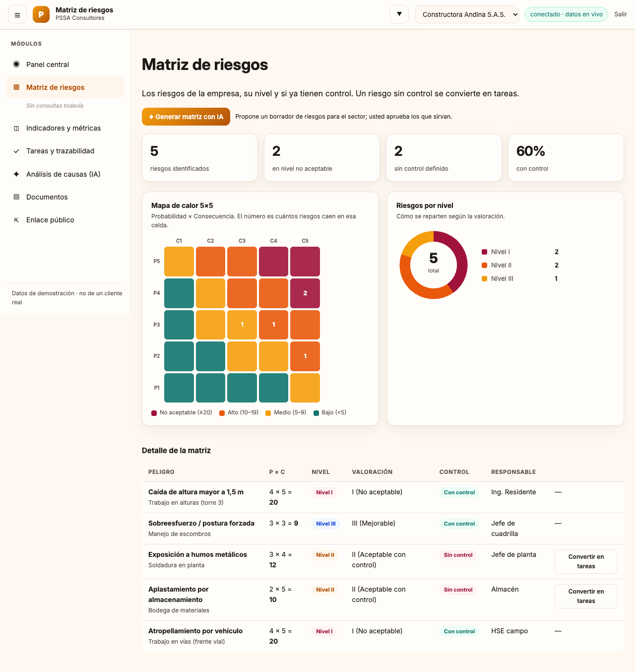The width and height of the screenshot is (635, 672).
Task: Click the Análisis de causas sparkle icon
Action: (16, 174)
